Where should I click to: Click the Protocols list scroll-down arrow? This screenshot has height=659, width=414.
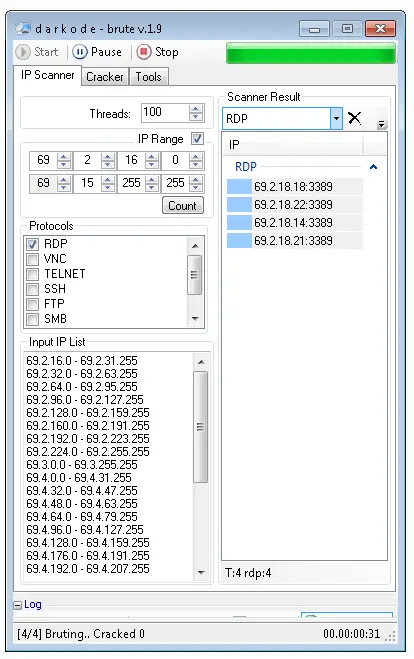click(195, 319)
